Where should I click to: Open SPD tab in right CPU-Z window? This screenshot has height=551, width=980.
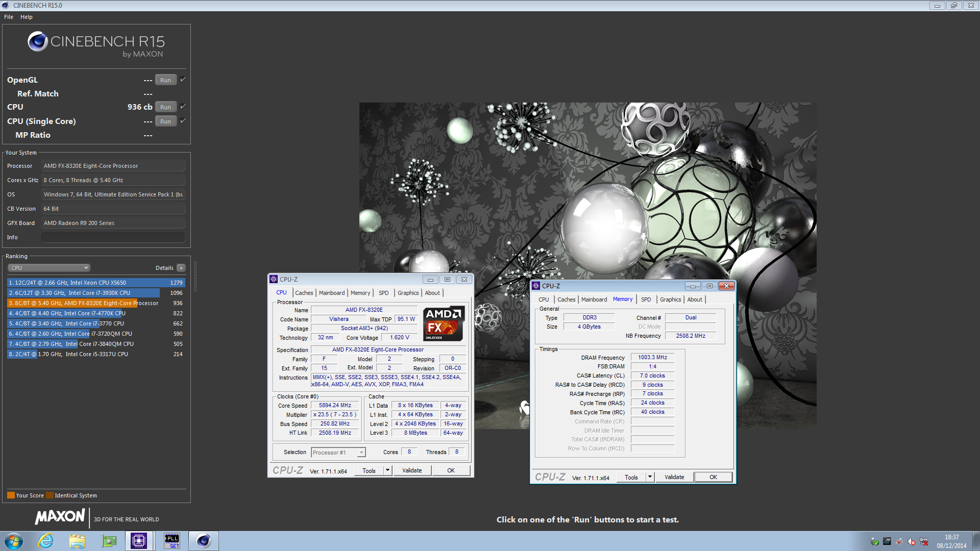[x=646, y=299]
